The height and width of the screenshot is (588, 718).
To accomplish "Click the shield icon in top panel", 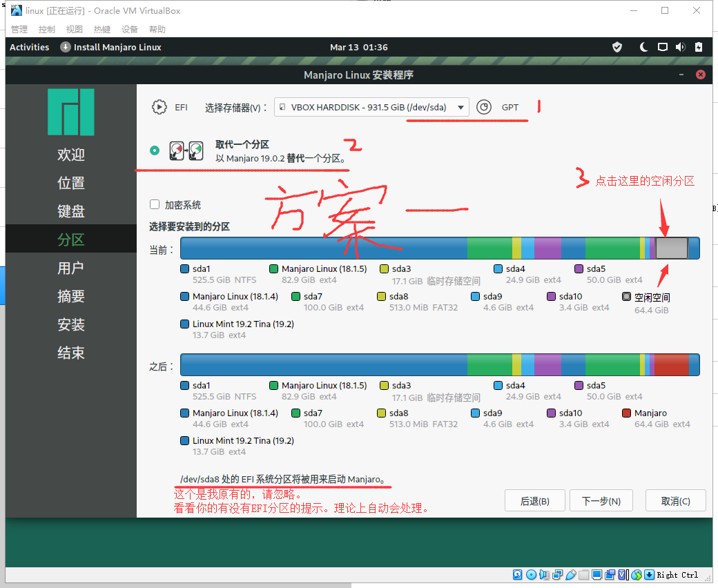I will pyautogui.click(x=617, y=47).
